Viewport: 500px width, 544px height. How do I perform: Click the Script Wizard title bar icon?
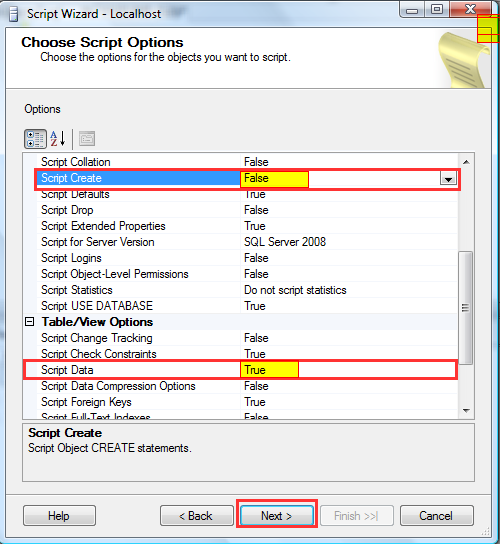pyautogui.click(x=14, y=14)
